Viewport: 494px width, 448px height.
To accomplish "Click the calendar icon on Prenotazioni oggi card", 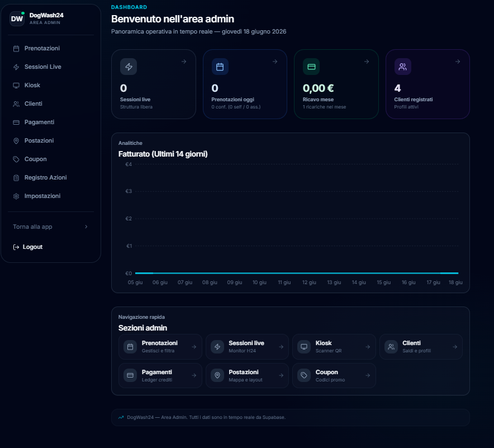I will point(220,67).
